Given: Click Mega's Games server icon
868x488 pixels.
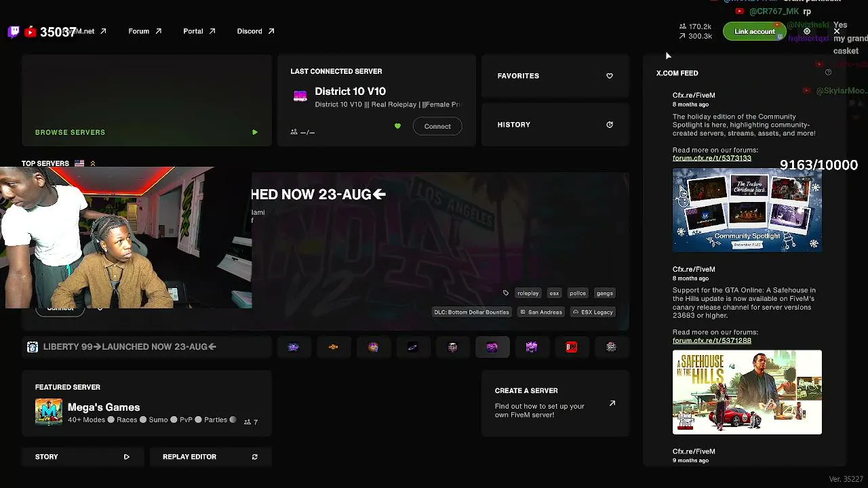Looking at the screenshot, I should click(x=49, y=412).
